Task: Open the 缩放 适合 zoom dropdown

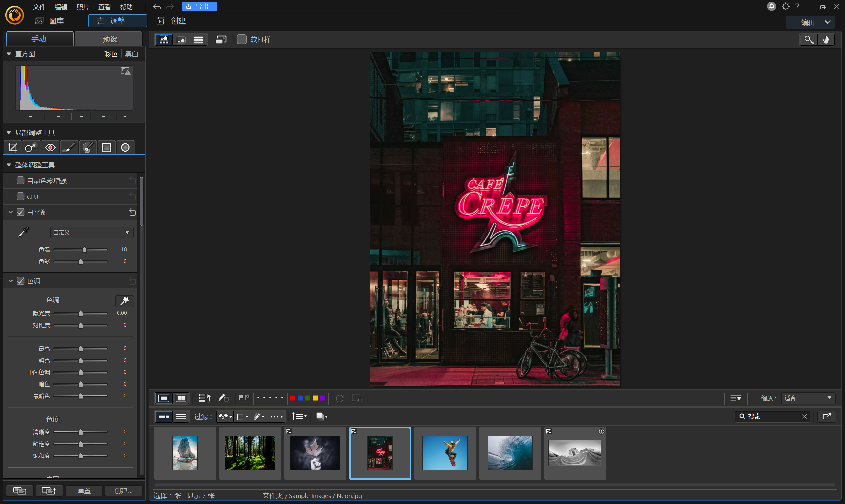Action: [808, 398]
